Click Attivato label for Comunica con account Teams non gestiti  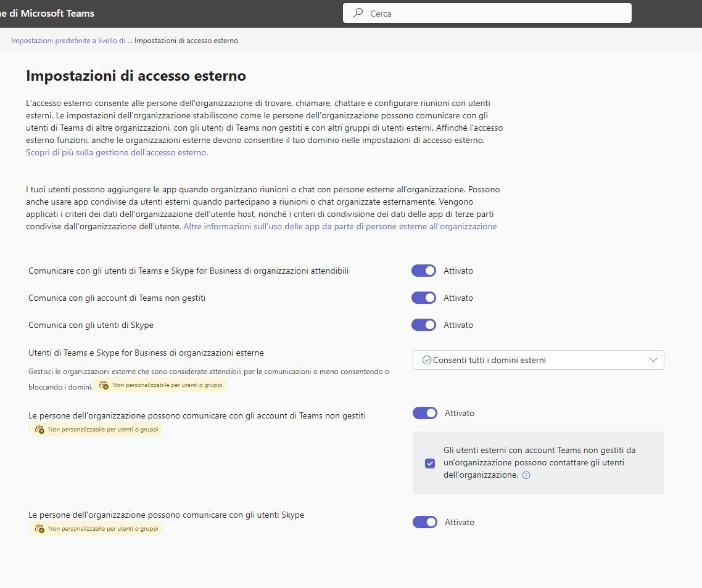coord(458,298)
